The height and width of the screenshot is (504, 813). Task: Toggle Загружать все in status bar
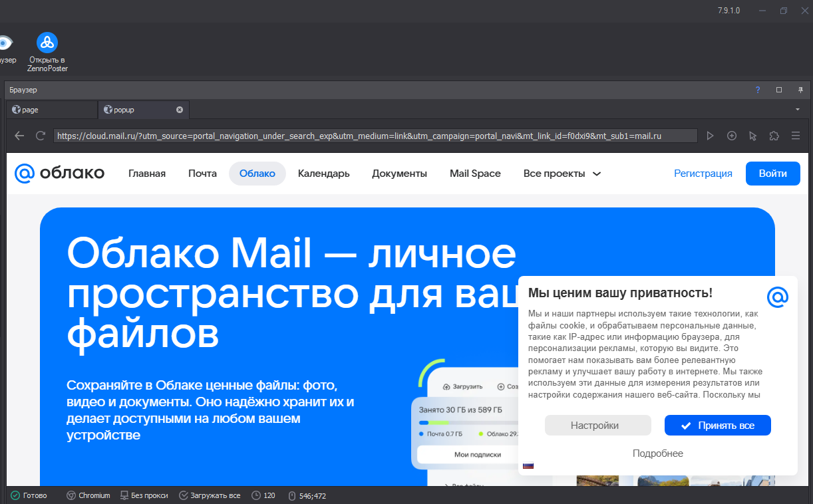point(210,496)
